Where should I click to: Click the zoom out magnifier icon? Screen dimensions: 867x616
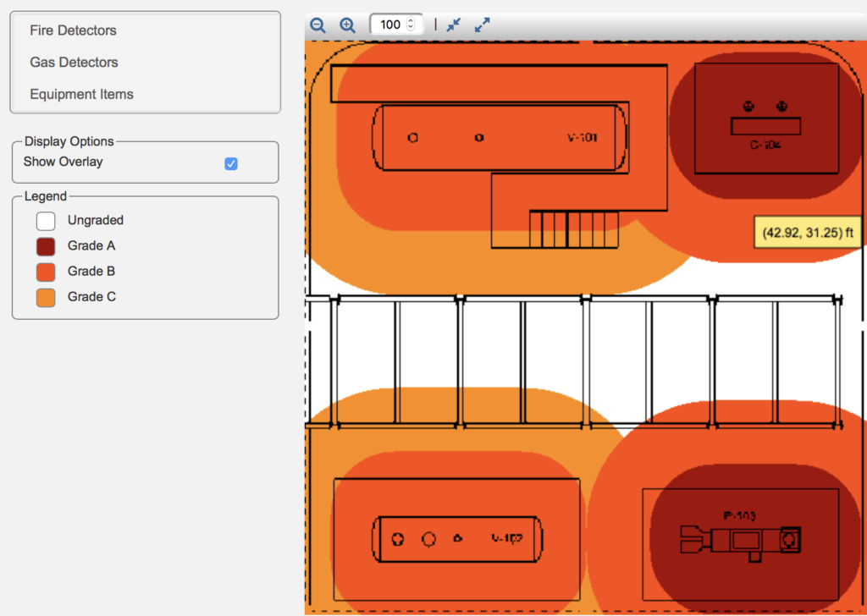[318, 25]
